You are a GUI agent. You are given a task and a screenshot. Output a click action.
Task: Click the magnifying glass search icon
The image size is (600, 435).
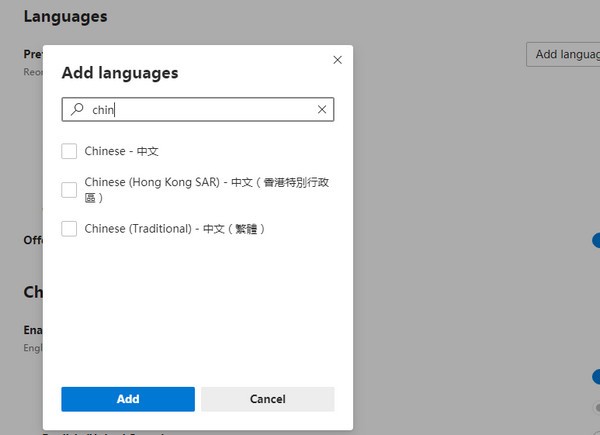pos(77,110)
